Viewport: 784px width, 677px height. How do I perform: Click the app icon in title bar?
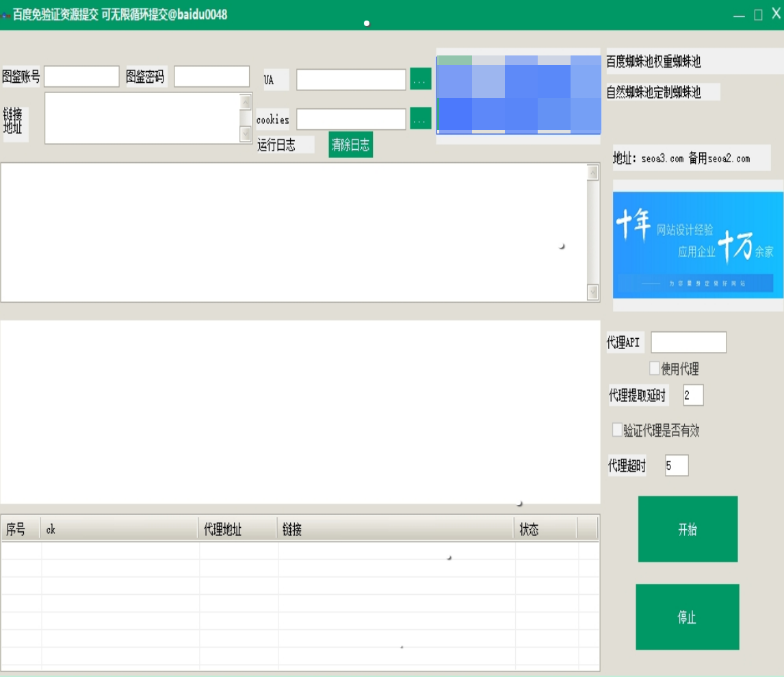(5, 15)
